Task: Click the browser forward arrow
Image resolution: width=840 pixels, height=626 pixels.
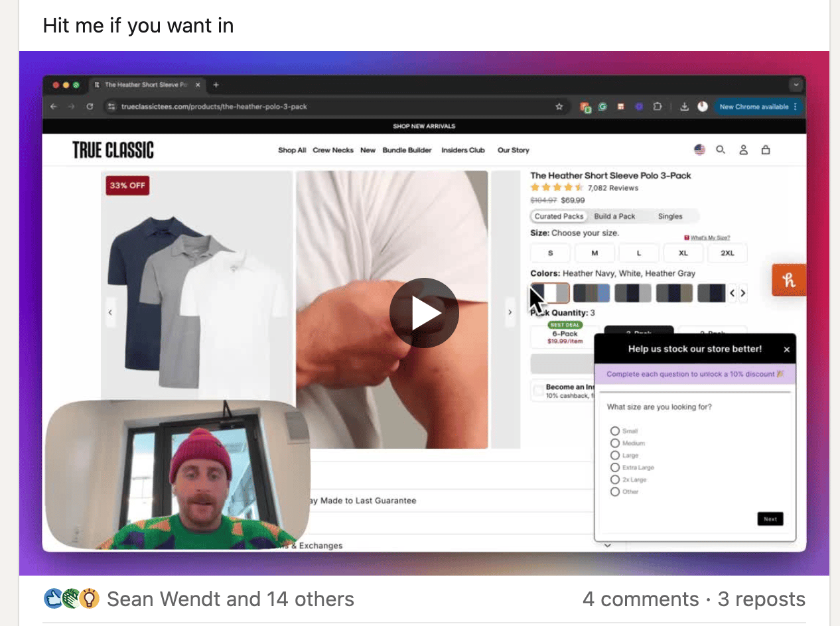Action: [72, 106]
